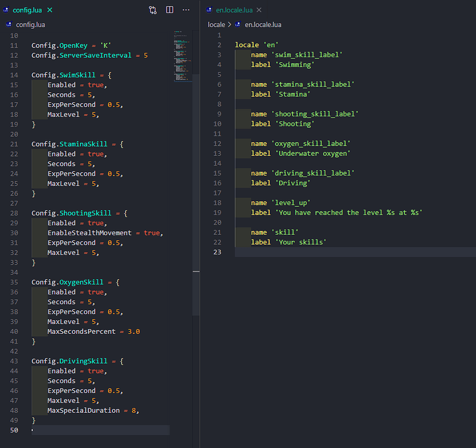
Task: Open the More Actions ellipsis menu
Action: coord(186,10)
